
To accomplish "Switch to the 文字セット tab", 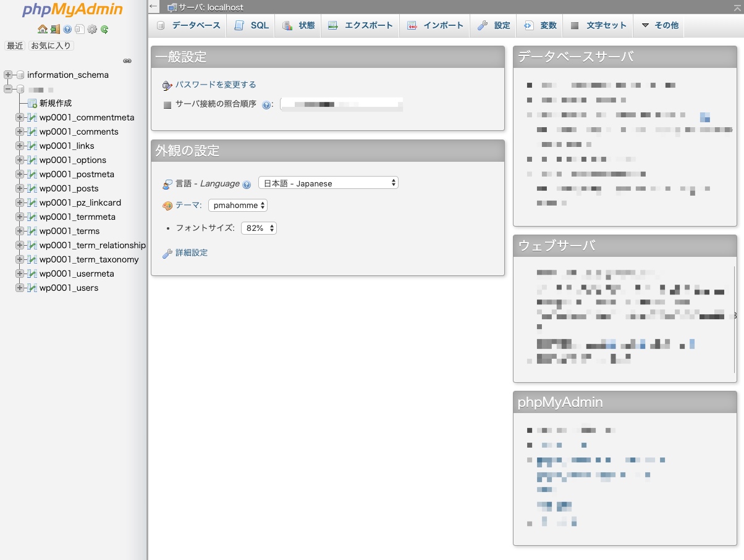I will 598,25.
